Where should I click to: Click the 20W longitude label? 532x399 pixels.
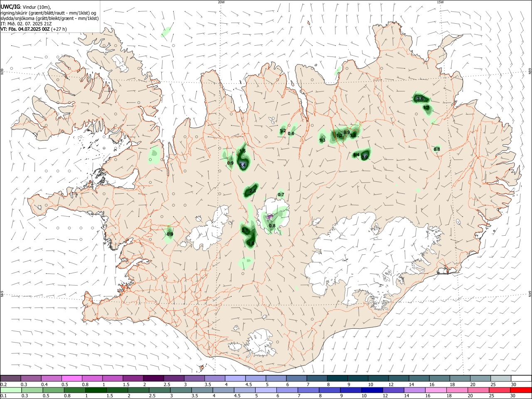pyautogui.click(x=221, y=2)
